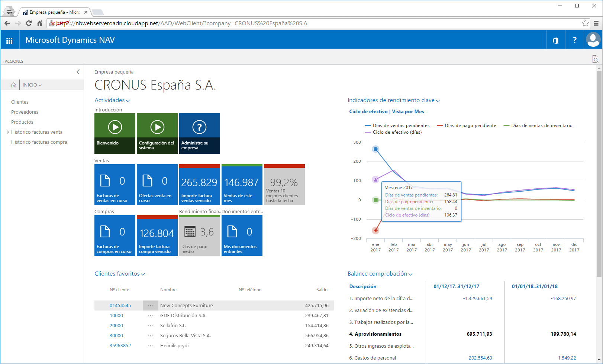Open row options for Heimilisprydi

pos(151,346)
